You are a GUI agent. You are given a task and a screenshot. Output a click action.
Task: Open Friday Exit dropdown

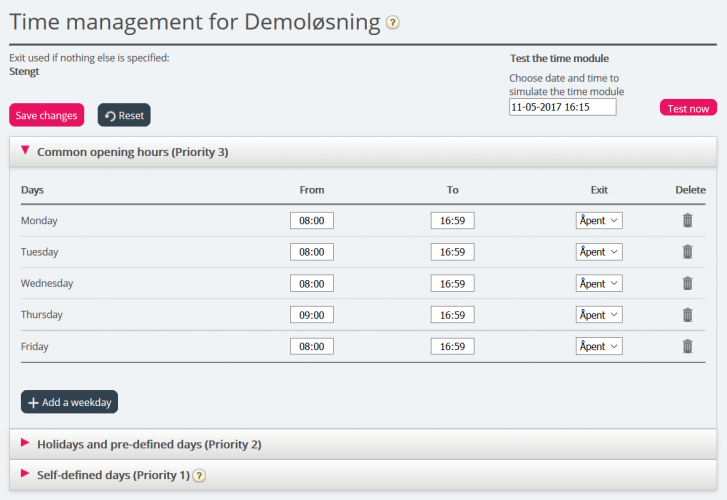[599, 346]
